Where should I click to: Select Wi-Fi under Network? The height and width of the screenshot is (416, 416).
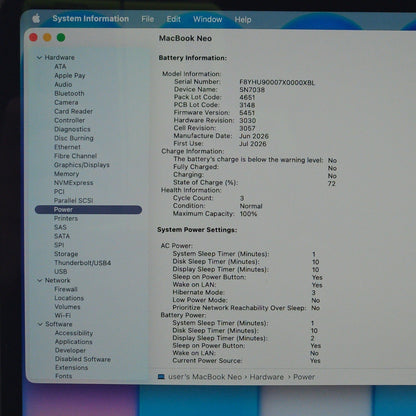coord(63,315)
